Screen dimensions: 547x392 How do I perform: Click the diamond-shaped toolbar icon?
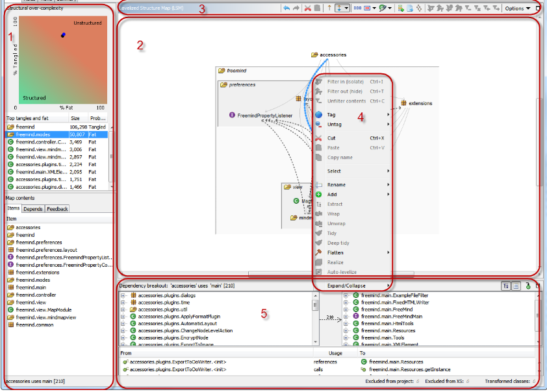pos(419,8)
